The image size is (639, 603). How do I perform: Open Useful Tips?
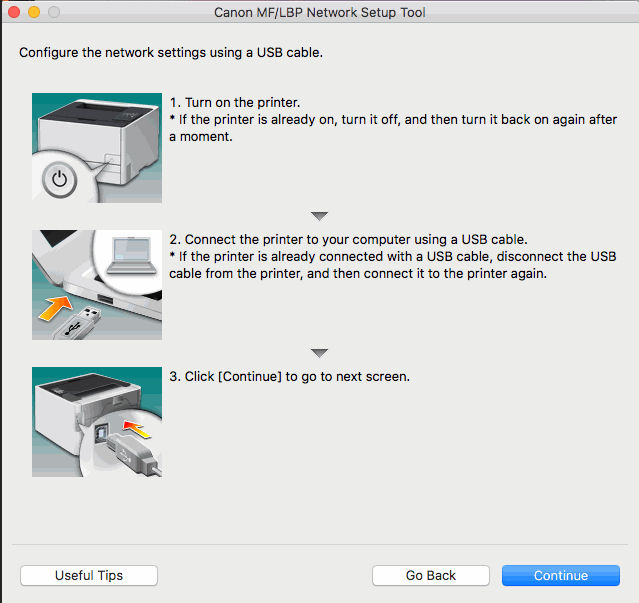(89, 575)
